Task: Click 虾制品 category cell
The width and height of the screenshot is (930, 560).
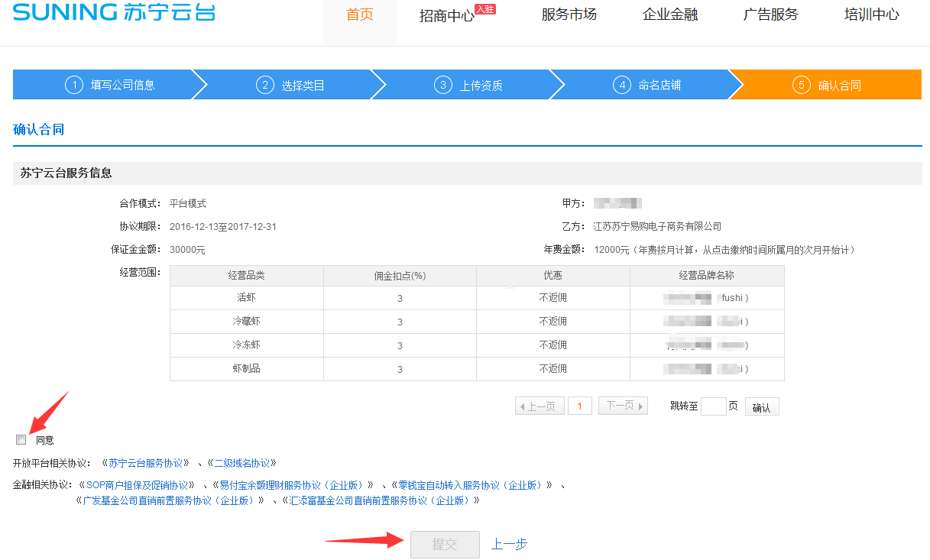Action: [247, 368]
